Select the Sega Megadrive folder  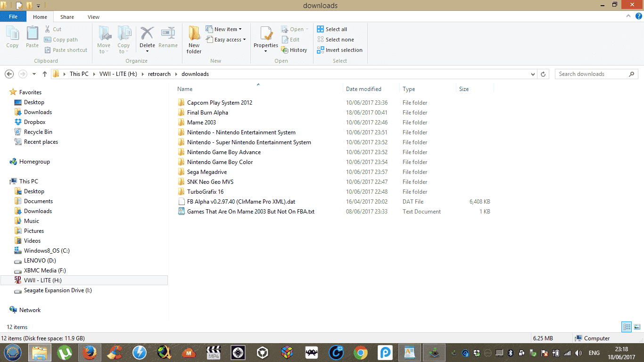pyautogui.click(x=207, y=172)
